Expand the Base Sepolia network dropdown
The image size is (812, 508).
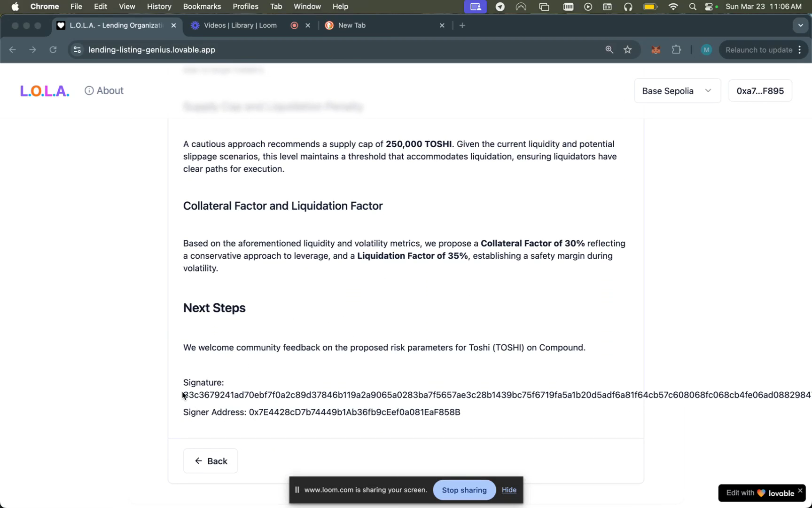pos(677,91)
